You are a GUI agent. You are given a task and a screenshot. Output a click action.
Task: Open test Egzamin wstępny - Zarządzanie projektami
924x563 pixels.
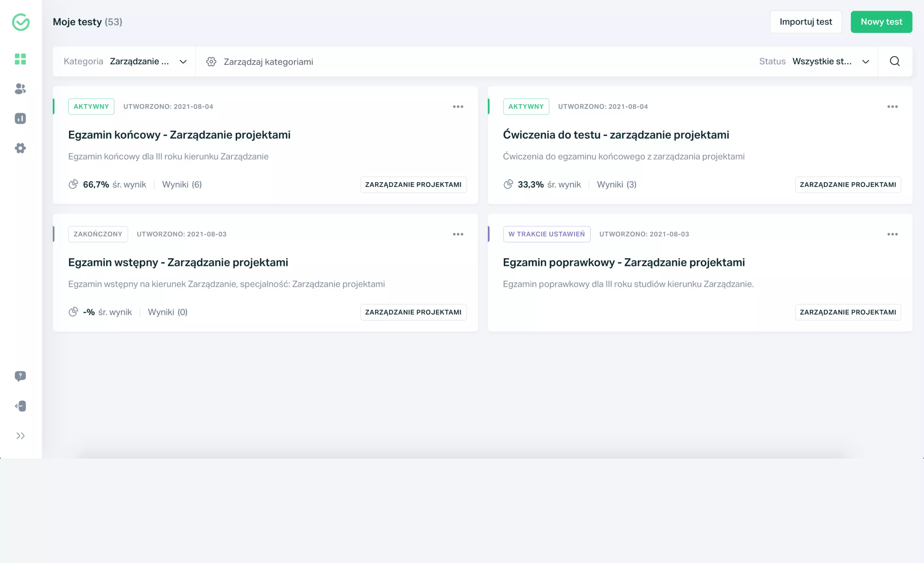[178, 262]
